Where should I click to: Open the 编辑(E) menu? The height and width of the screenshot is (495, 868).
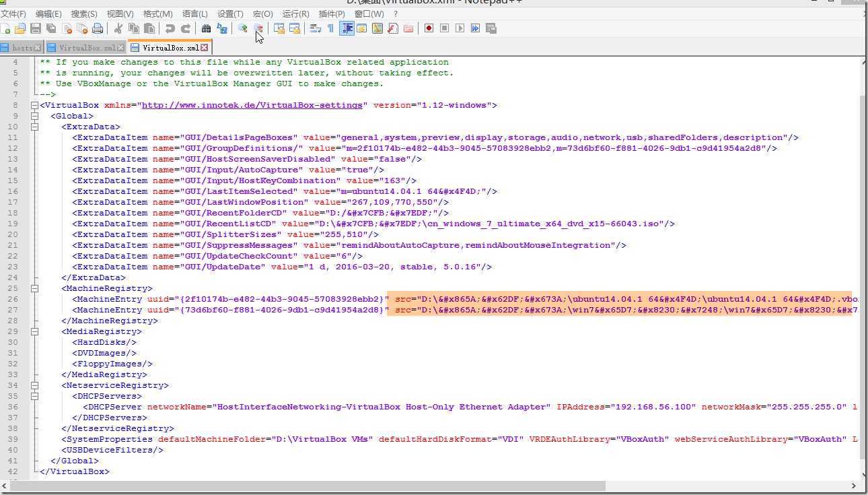tap(48, 13)
